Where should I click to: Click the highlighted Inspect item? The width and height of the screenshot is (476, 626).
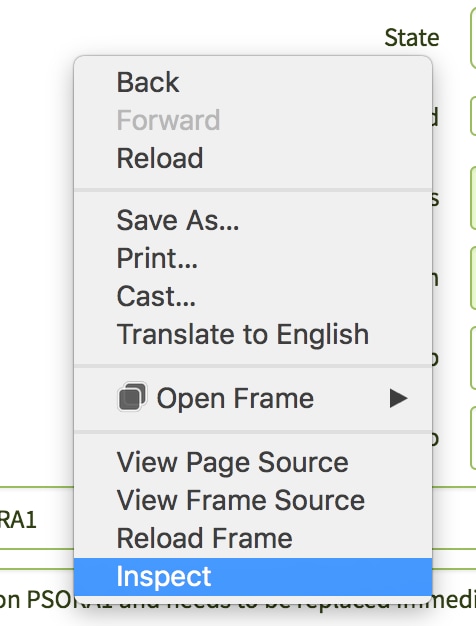click(253, 576)
